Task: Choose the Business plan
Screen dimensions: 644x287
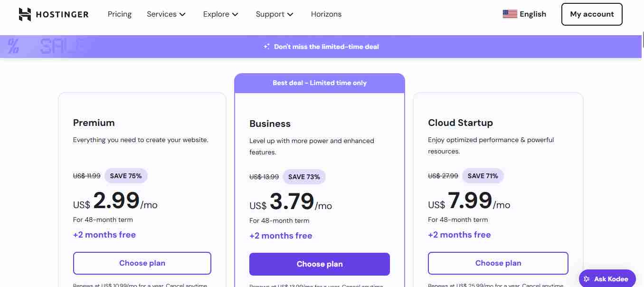Action: (320, 264)
